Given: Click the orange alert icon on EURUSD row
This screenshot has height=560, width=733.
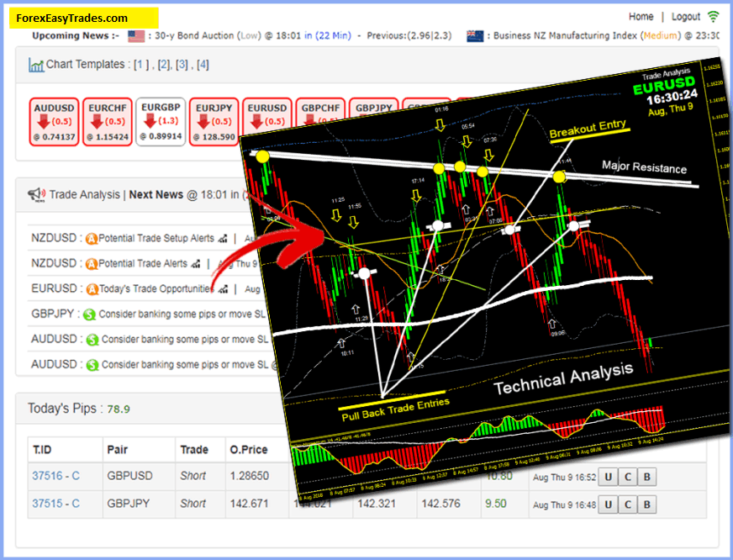Looking at the screenshot, I should click(x=92, y=289).
